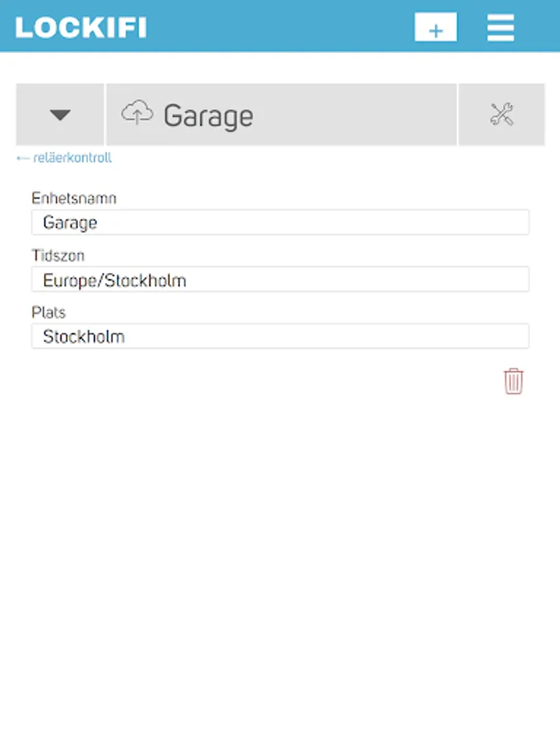This screenshot has width=560, height=747.
Task: Click empty area of blue header bar
Action: click(281, 27)
